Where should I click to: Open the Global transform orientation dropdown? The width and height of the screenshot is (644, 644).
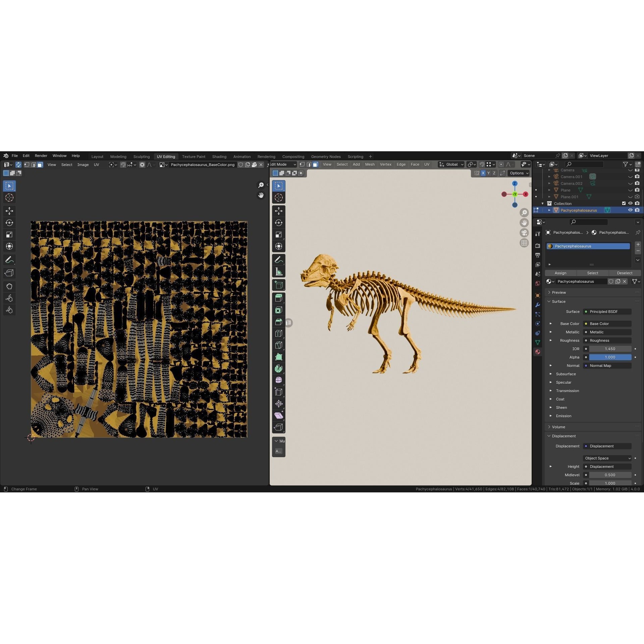click(x=451, y=164)
